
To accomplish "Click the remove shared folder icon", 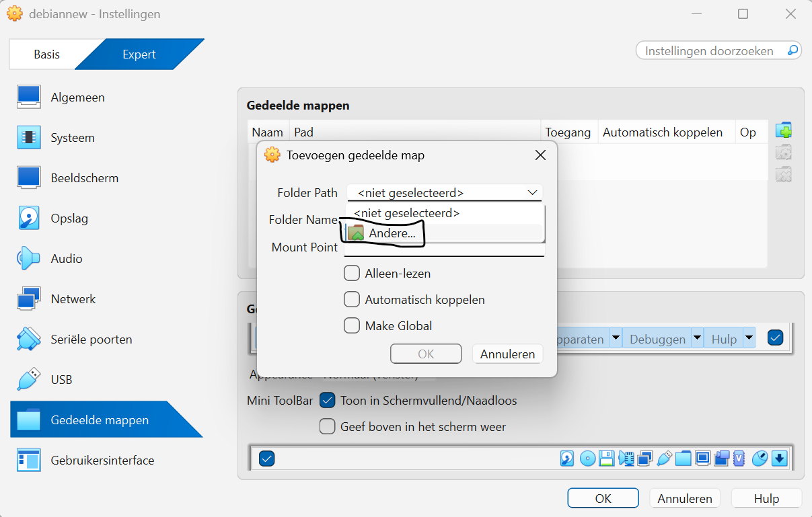I will [783, 175].
